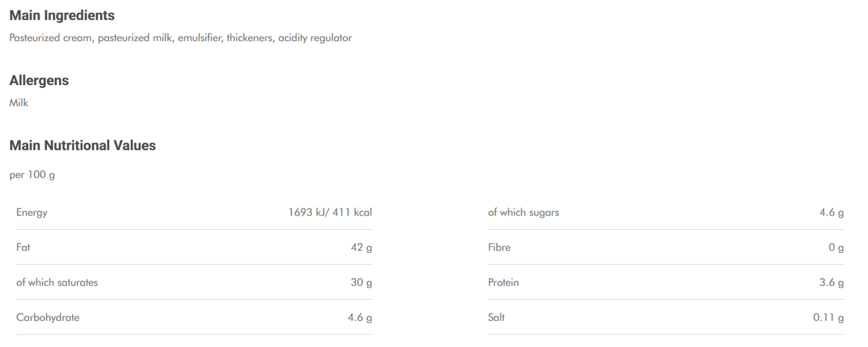Click the 'of which sugars' label
Image resolution: width=868 pixels, height=347 pixels.
tap(523, 213)
